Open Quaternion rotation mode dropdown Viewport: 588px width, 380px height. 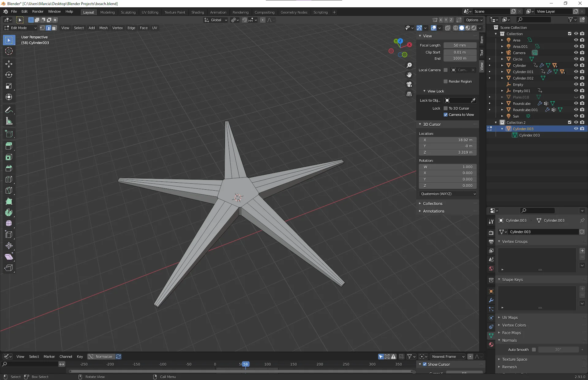coord(448,194)
